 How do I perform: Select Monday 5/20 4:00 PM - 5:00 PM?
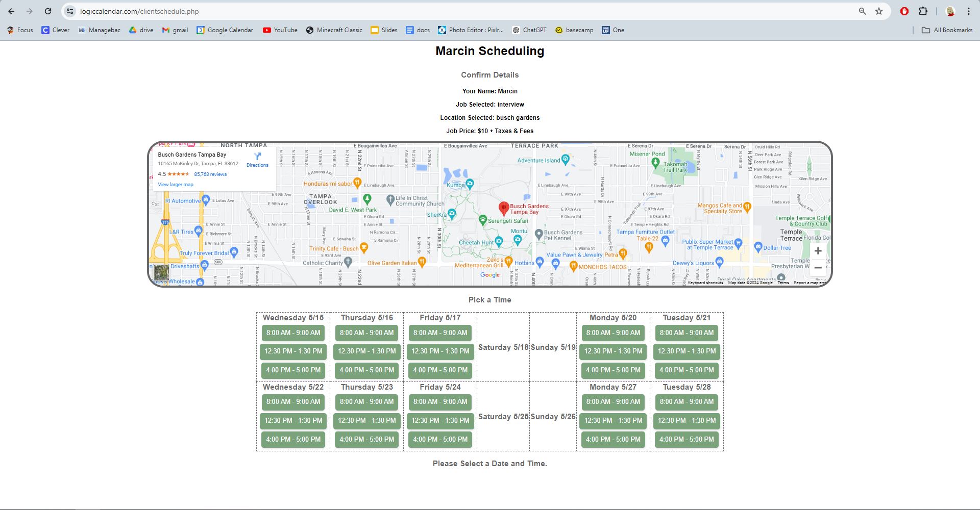613,370
